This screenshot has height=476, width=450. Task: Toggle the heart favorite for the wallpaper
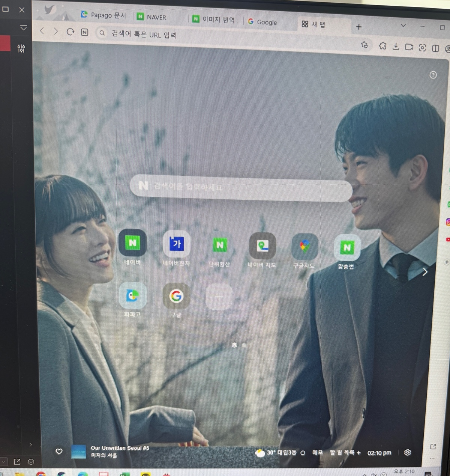coord(59,451)
